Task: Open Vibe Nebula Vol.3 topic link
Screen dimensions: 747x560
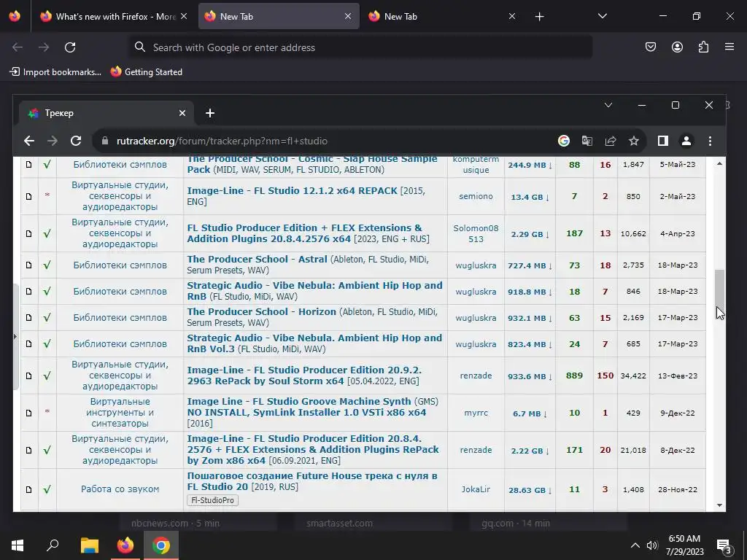Action: [314, 343]
